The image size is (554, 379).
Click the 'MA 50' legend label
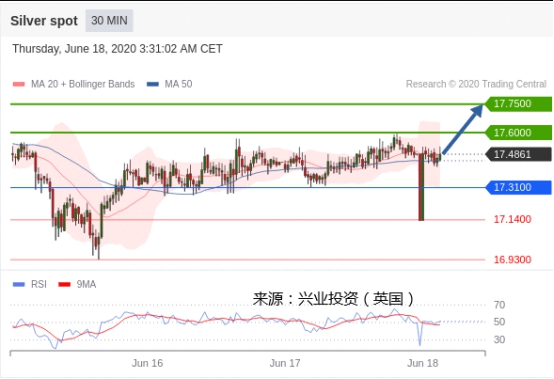178,84
